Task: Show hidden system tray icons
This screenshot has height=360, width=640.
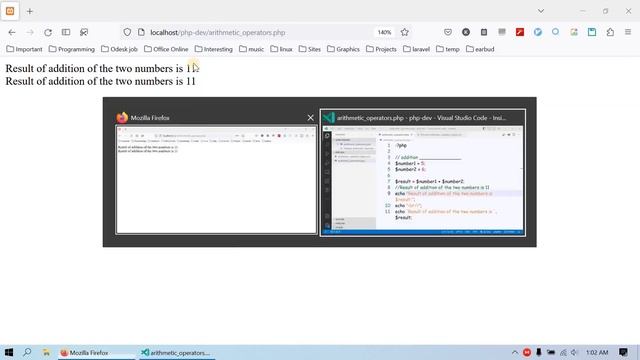Action: (x=515, y=352)
